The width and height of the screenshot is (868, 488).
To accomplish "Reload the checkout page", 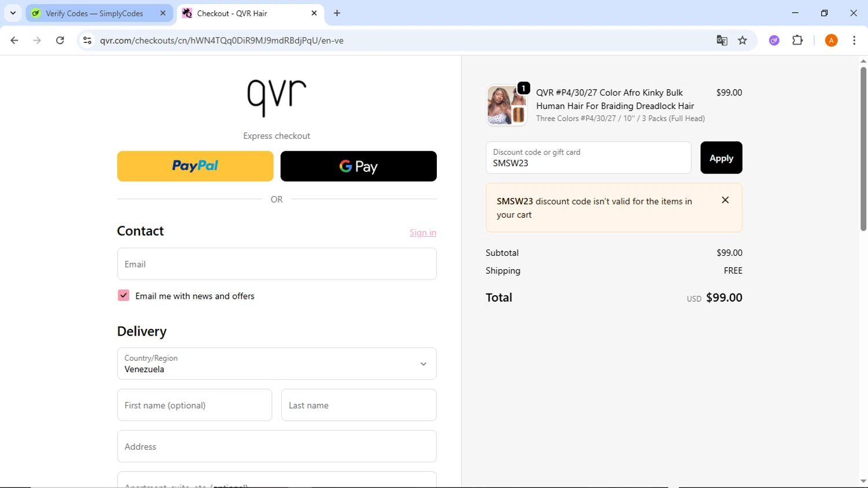I will pos(60,41).
